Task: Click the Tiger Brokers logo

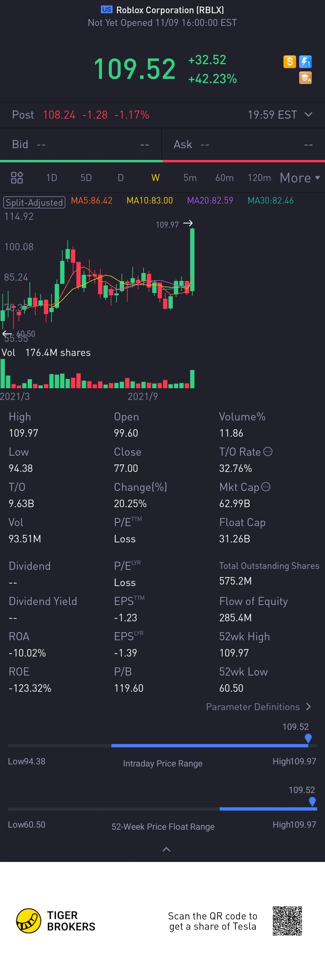Action: point(55,921)
